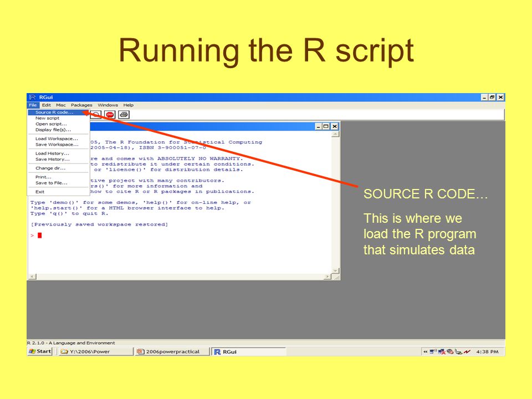Click the red slash antivirus tray icon
532x399 pixels.
click(x=467, y=351)
